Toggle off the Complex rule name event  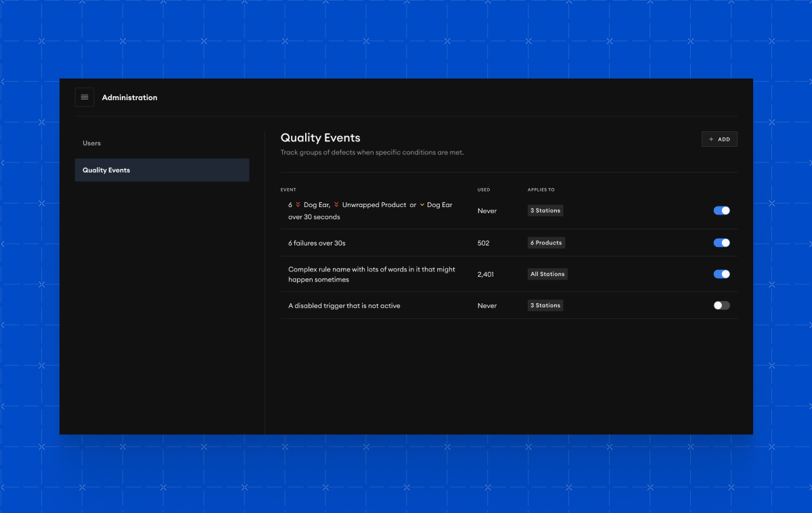pyautogui.click(x=721, y=274)
